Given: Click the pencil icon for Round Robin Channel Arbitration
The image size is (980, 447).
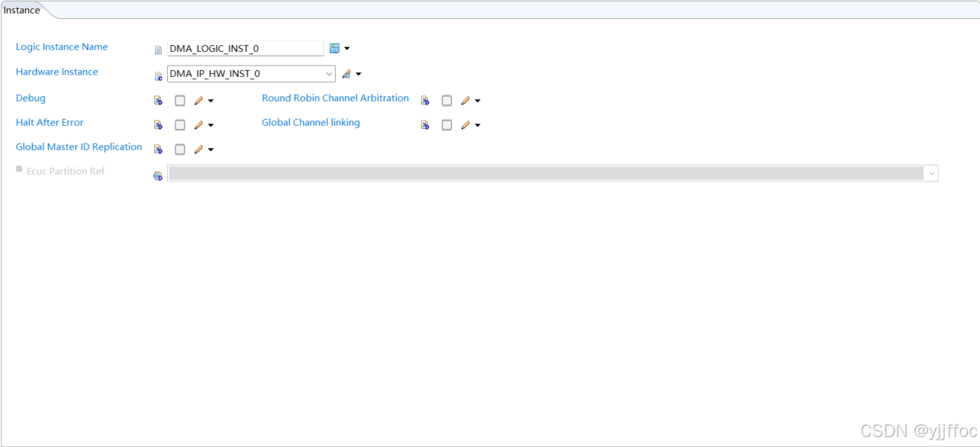Looking at the screenshot, I should 466,101.
